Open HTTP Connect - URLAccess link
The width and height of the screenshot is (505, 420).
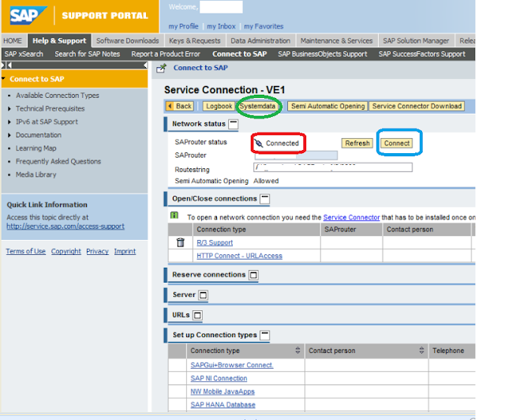[239, 256]
